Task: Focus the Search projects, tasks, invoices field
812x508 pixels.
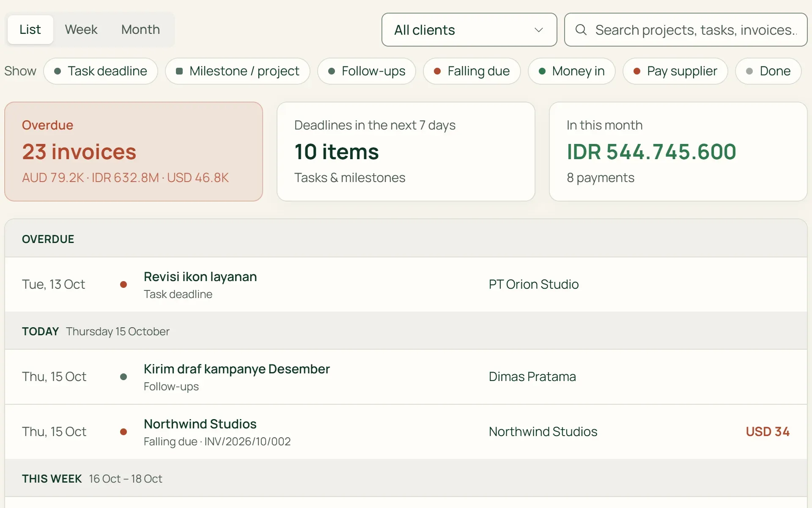Action: coord(686,30)
